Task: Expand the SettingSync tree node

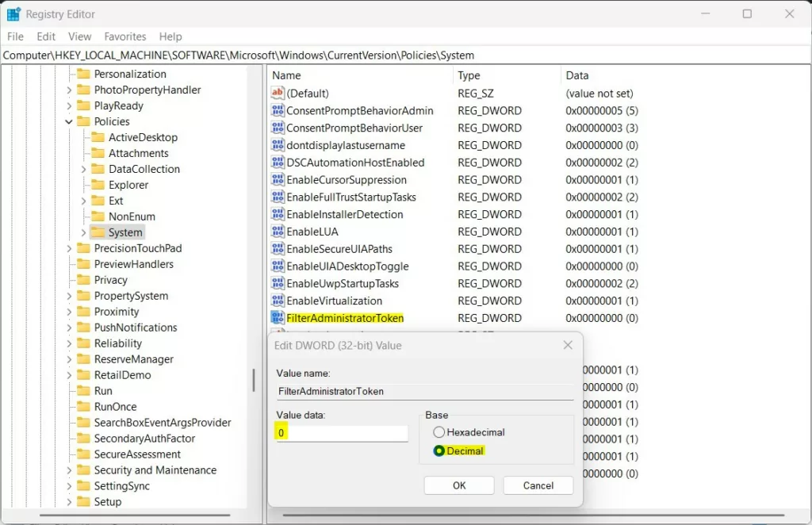Action: pos(69,486)
